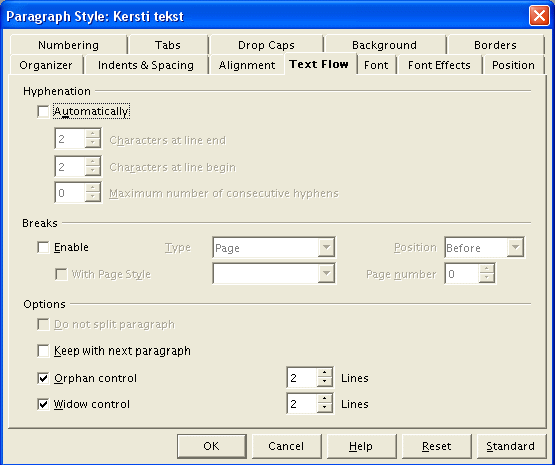555x465 pixels.
Task: Go to the Drop Caps tab
Action: [266, 45]
